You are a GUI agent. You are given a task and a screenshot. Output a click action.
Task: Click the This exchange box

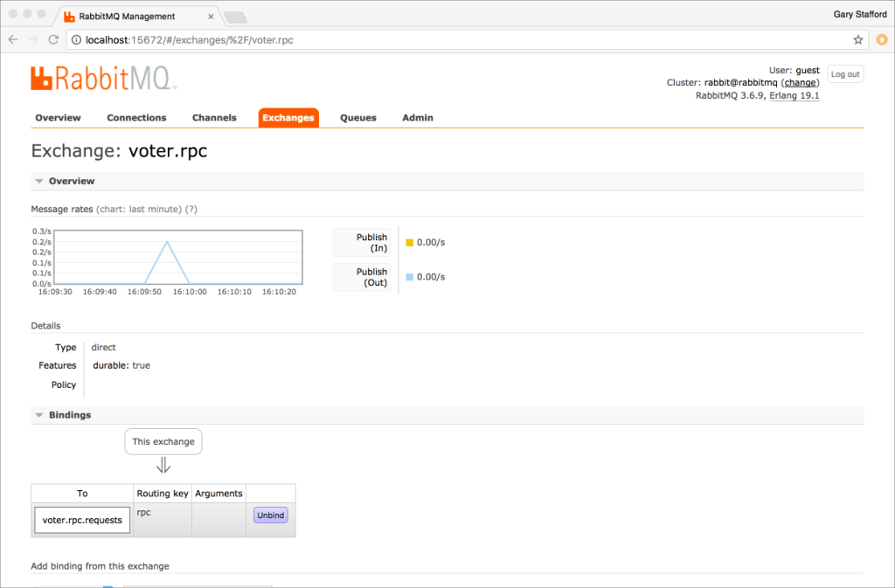pos(163,441)
